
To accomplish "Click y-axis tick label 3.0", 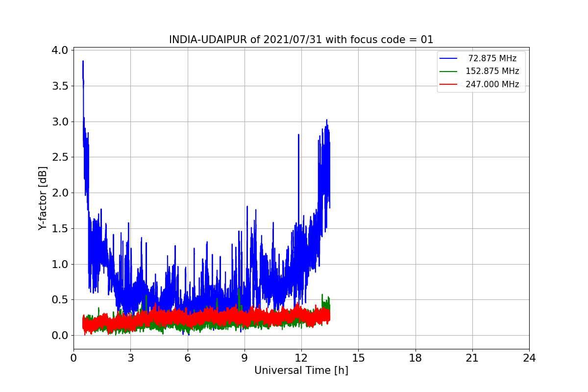I will (x=60, y=122).
